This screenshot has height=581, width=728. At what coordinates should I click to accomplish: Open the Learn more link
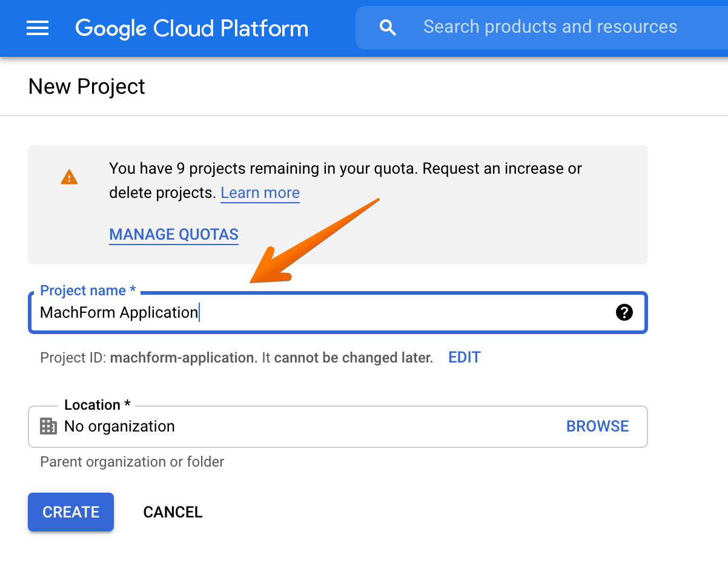[x=260, y=193]
